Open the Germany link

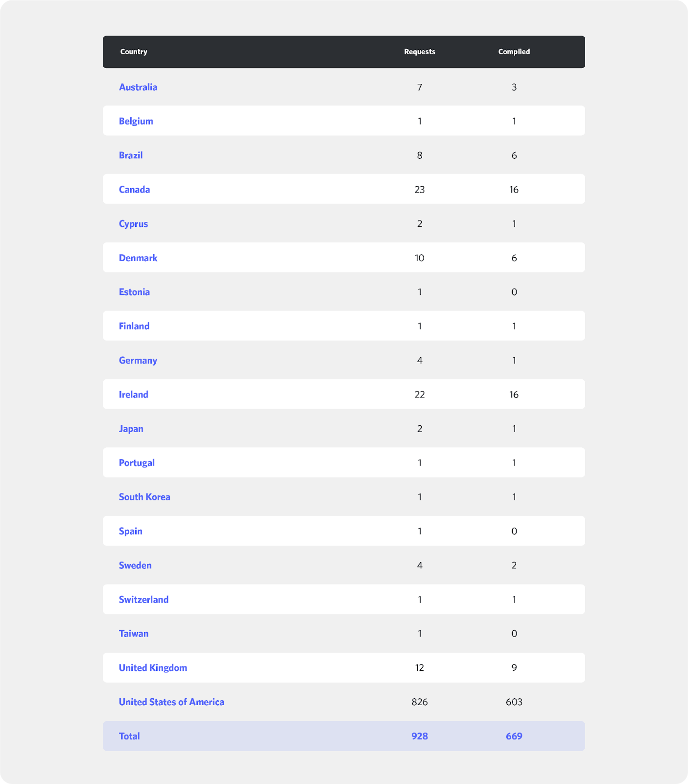click(138, 361)
